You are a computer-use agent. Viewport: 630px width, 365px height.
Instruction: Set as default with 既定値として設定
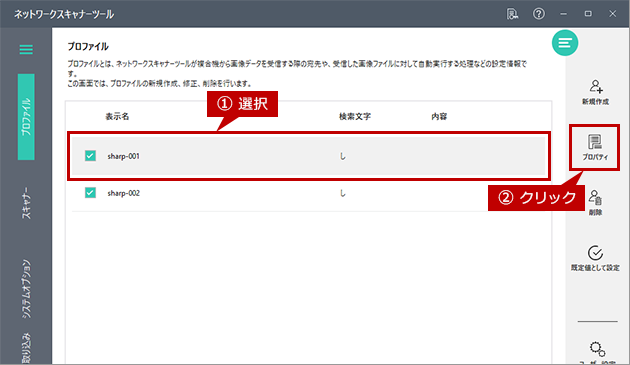pos(595,258)
